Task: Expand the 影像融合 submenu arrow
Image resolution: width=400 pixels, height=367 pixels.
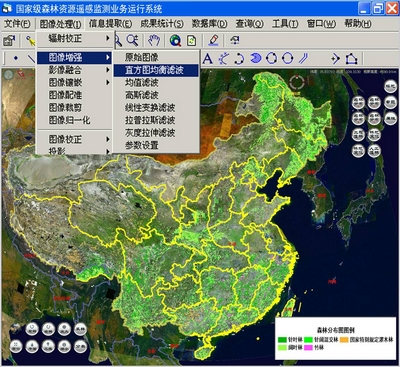Action: click(x=108, y=70)
